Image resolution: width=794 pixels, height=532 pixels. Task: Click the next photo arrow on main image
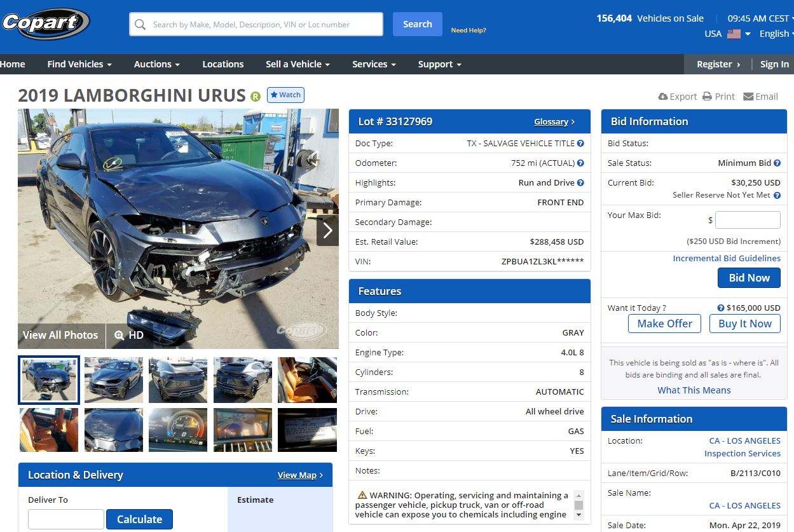tap(327, 230)
